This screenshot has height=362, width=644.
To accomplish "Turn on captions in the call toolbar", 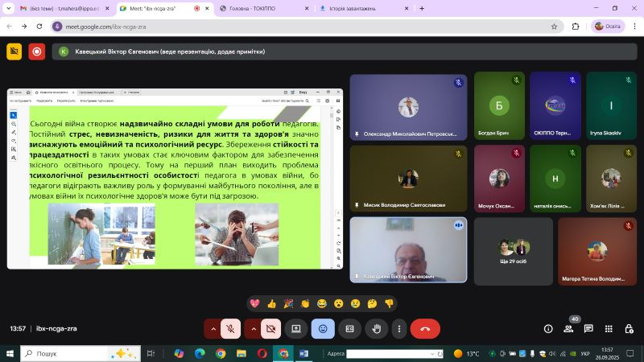I will click(x=349, y=328).
